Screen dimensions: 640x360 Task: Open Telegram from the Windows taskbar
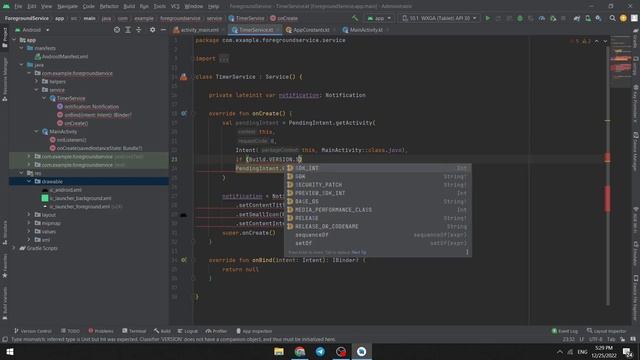[x=320, y=351]
